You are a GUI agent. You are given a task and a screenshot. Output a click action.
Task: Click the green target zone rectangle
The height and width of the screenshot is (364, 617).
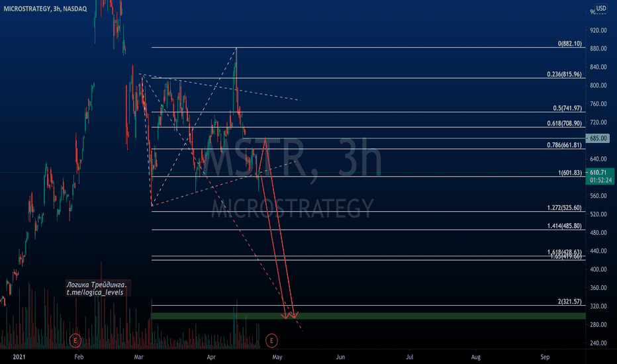coord(368,316)
